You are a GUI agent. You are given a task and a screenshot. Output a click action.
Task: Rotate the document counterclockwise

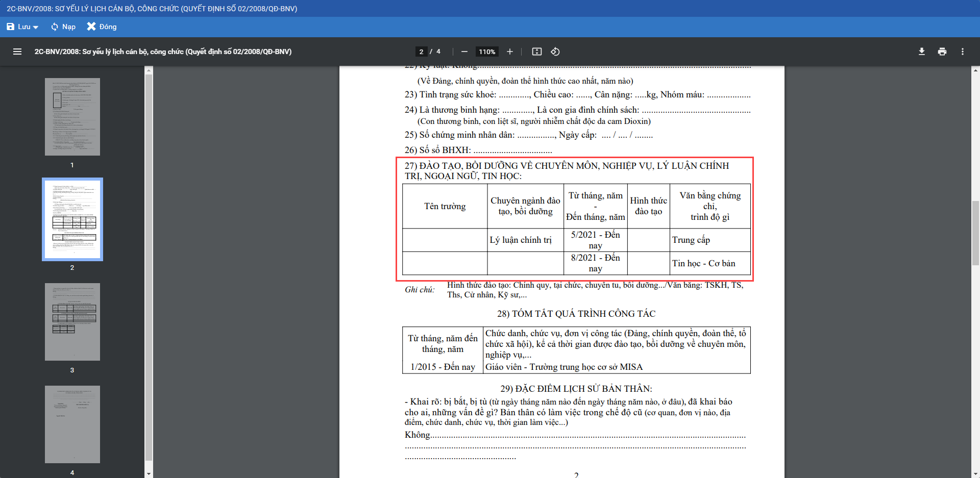(x=555, y=52)
